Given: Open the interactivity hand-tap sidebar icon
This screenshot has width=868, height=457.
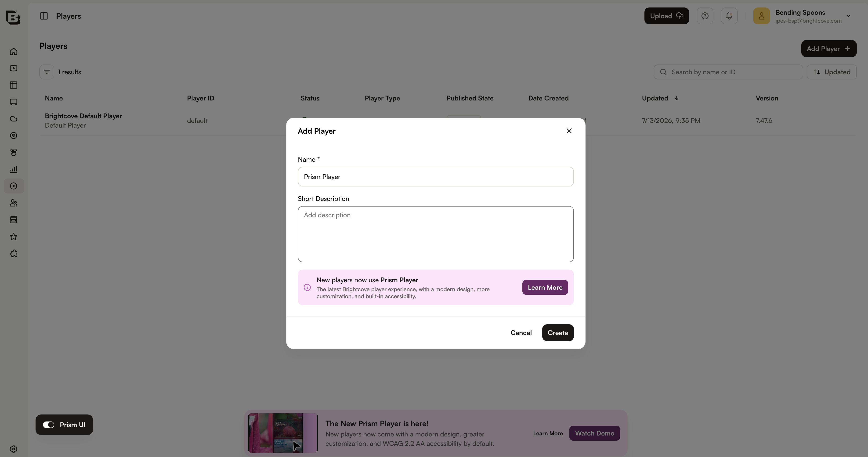Looking at the screenshot, I should [x=14, y=153].
